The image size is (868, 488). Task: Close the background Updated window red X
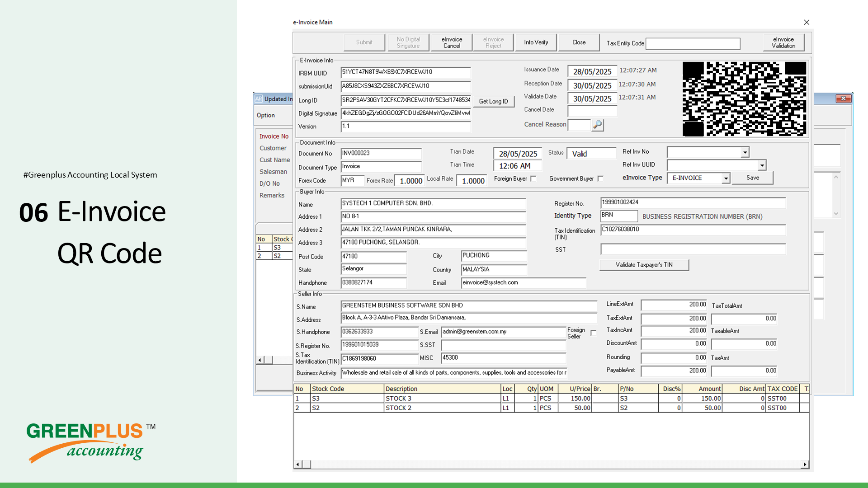pyautogui.click(x=843, y=99)
